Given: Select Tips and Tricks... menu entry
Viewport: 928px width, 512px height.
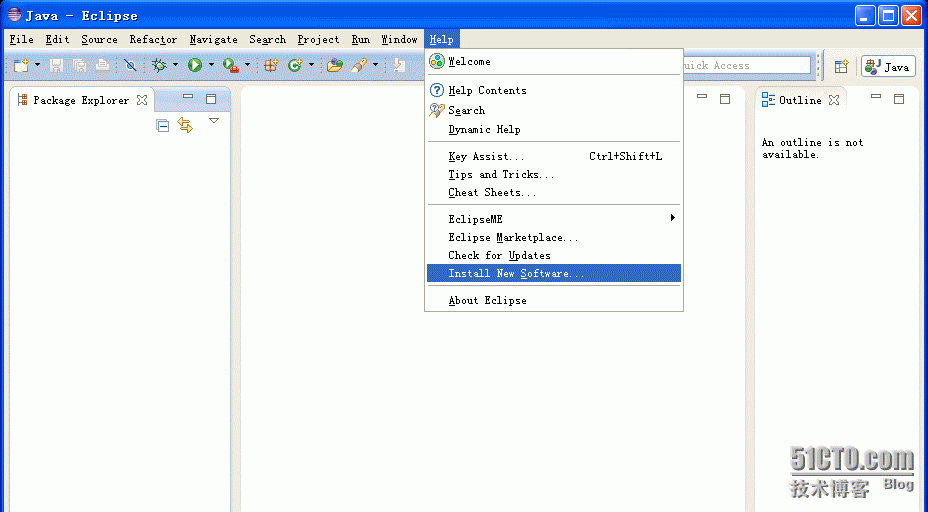Looking at the screenshot, I should [x=554, y=175].
